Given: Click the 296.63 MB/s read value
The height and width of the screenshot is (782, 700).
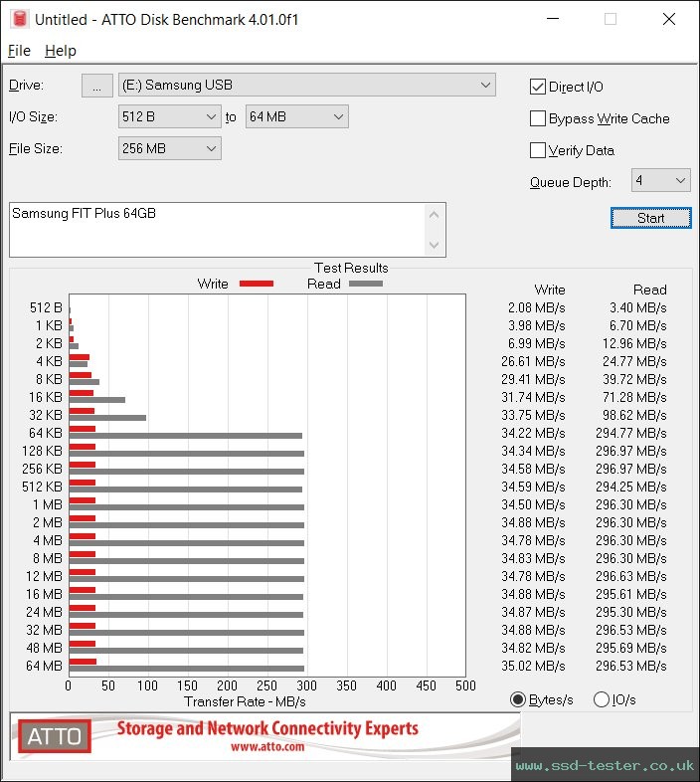Looking at the screenshot, I should tap(630, 576).
